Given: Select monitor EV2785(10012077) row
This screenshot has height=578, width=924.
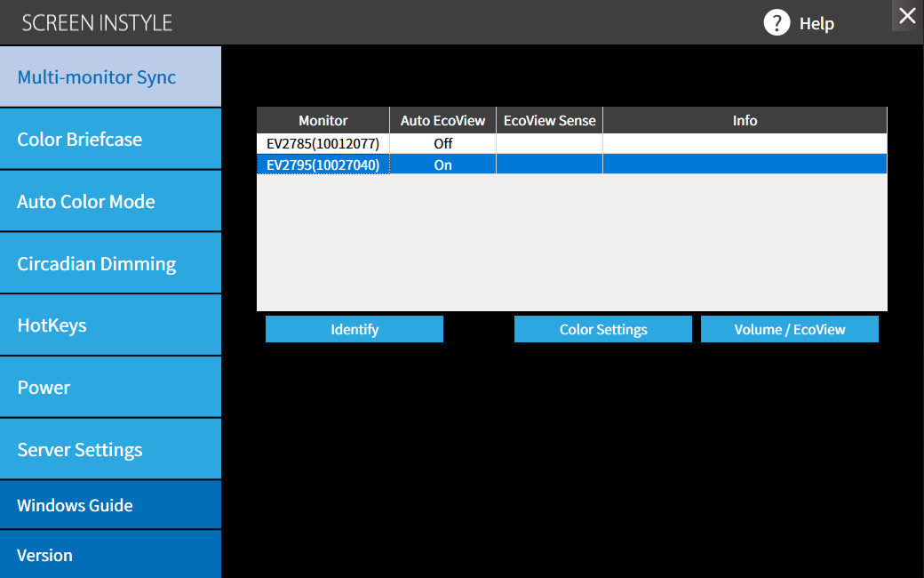Looking at the screenshot, I should click(x=571, y=143).
